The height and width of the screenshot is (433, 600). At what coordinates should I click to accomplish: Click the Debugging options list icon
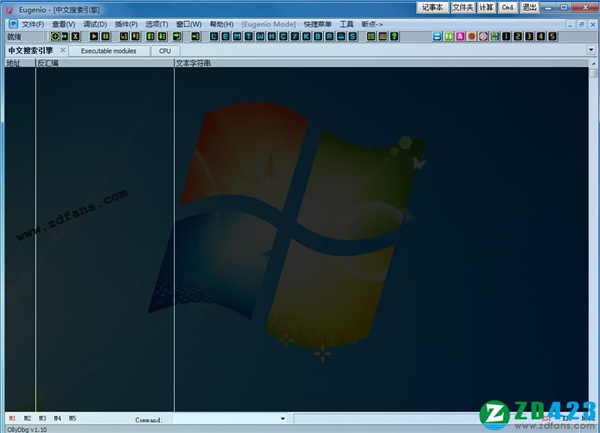click(371, 36)
